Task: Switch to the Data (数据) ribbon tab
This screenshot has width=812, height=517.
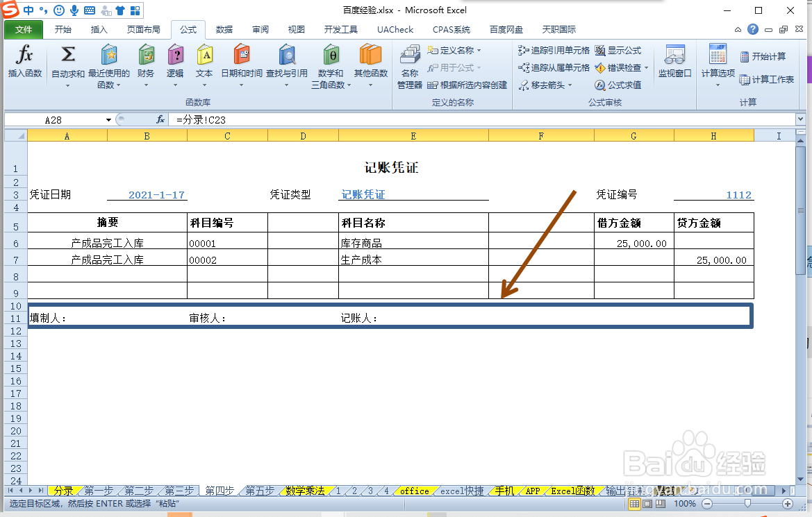Action: 224,30
